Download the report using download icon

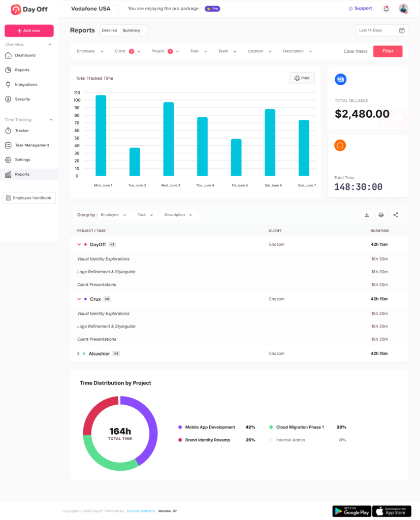pyautogui.click(x=367, y=215)
